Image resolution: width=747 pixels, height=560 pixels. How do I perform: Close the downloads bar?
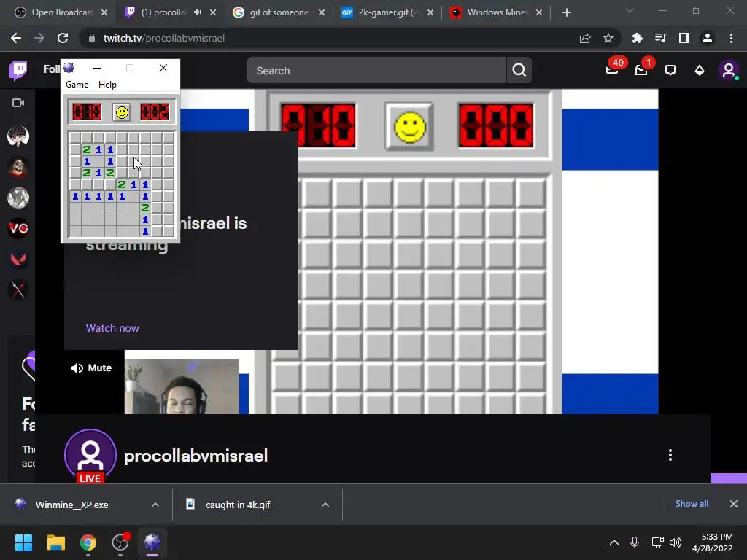(x=734, y=504)
